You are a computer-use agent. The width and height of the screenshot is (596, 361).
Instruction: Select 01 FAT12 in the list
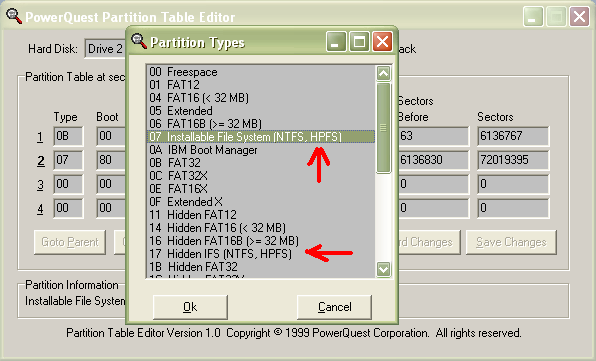pyautogui.click(x=260, y=85)
